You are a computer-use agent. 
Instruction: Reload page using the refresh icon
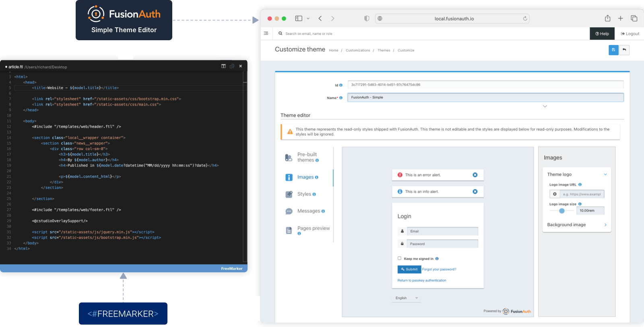pyautogui.click(x=525, y=19)
